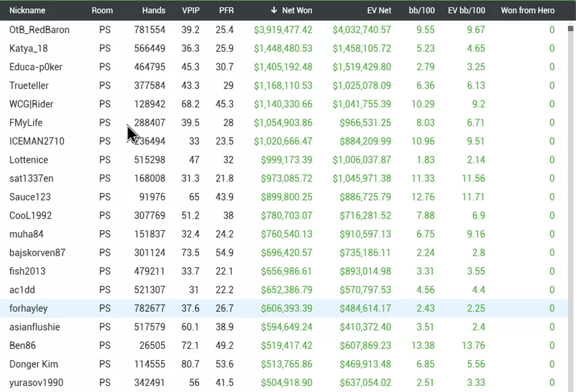Select the highlighted forhayley row
The width and height of the screenshot is (576, 392).
[28, 308]
